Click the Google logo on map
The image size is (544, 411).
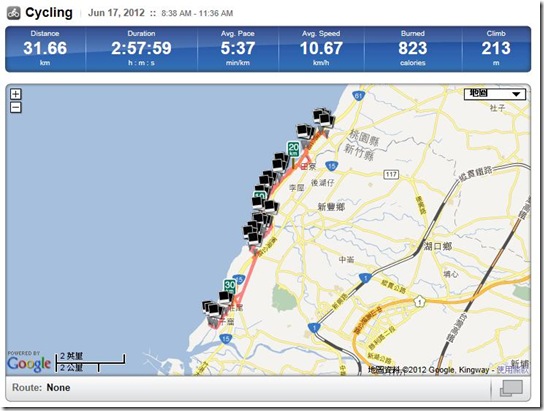[x=29, y=364]
